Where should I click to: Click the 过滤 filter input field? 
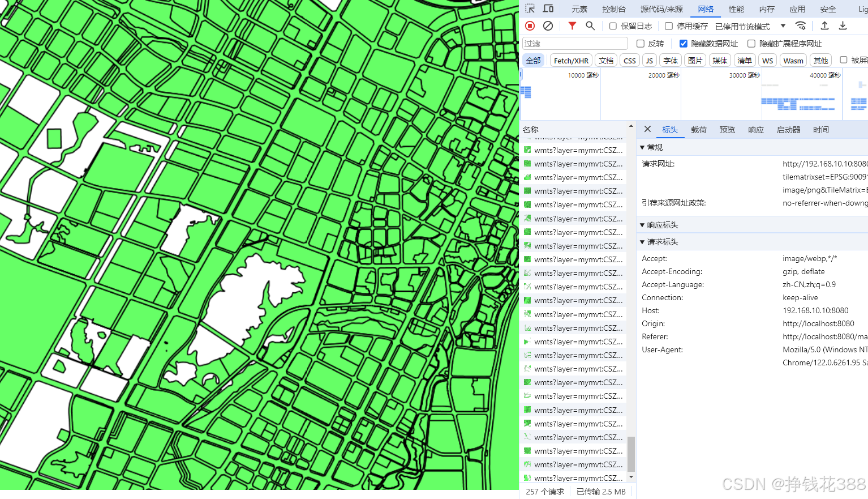coord(574,43)
